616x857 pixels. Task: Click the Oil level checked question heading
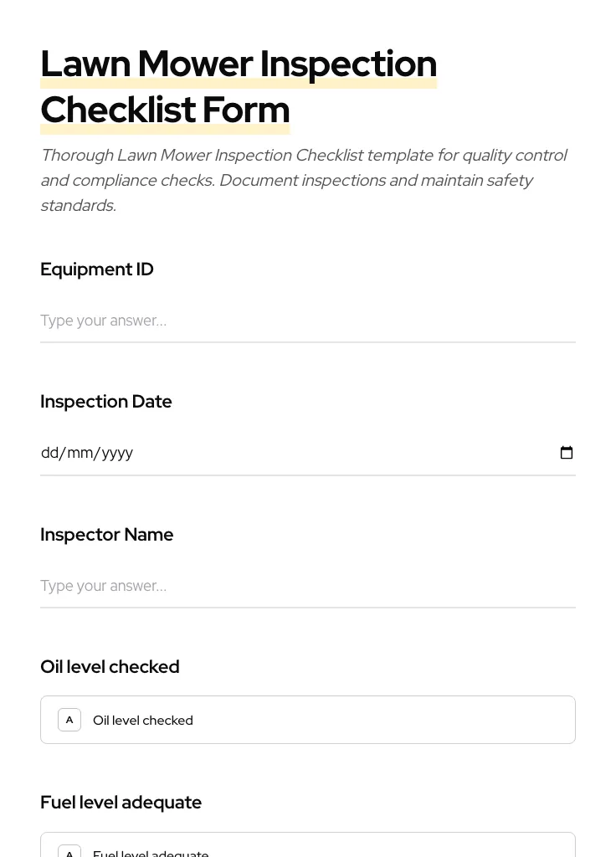click(110, 666)
